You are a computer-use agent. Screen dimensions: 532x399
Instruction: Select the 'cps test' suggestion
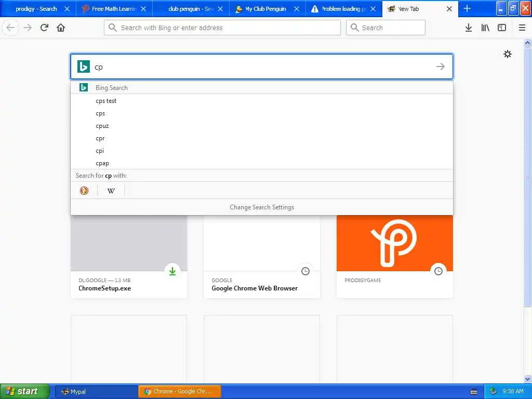tap(262, 101)
